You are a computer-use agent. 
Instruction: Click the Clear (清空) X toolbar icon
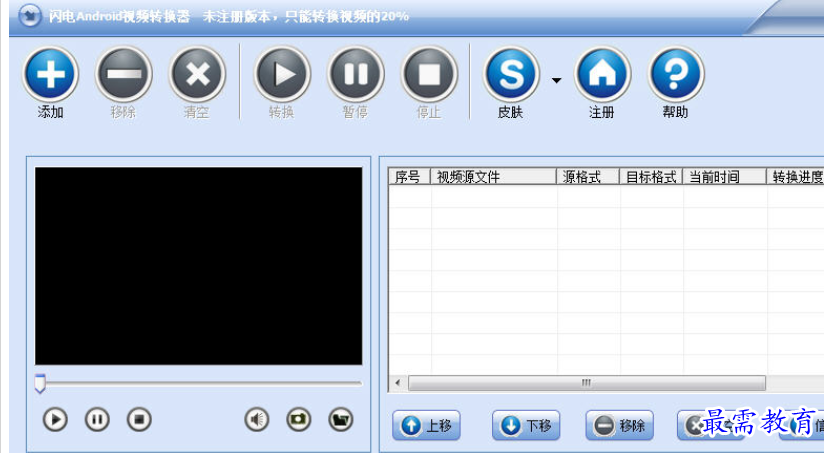(x=197, y=74)
